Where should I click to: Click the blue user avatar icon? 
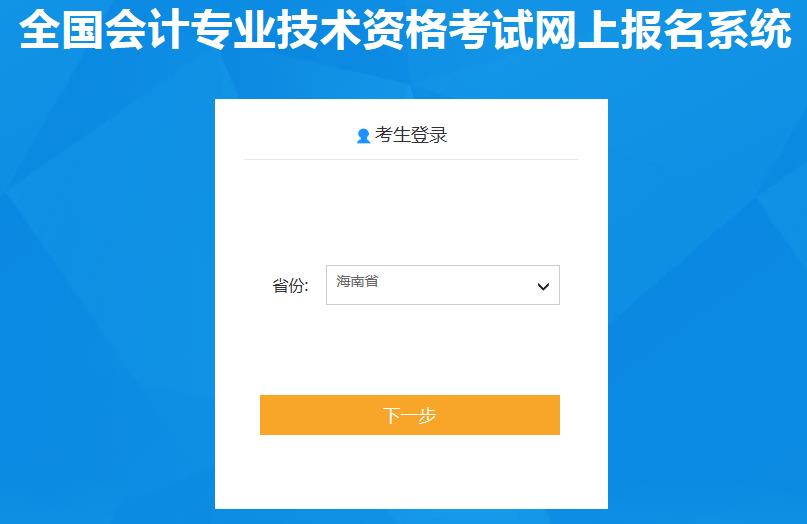[363, 136]
